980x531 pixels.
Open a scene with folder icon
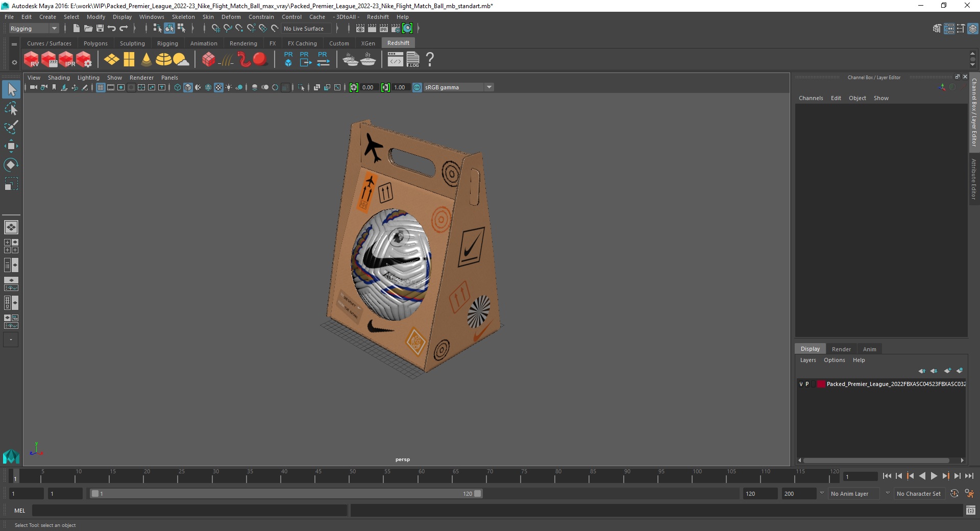[x=88, y=29]
